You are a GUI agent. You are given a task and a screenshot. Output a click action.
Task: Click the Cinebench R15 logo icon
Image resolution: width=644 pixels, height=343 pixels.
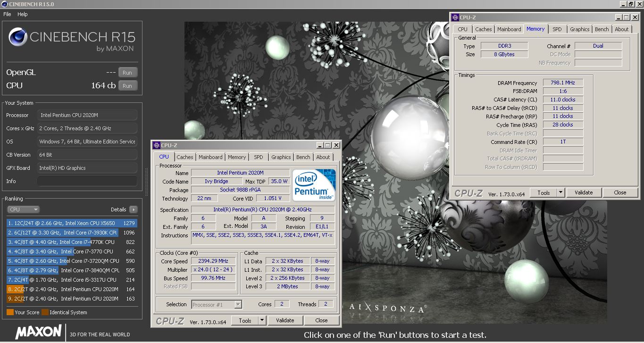pos(17,37)
